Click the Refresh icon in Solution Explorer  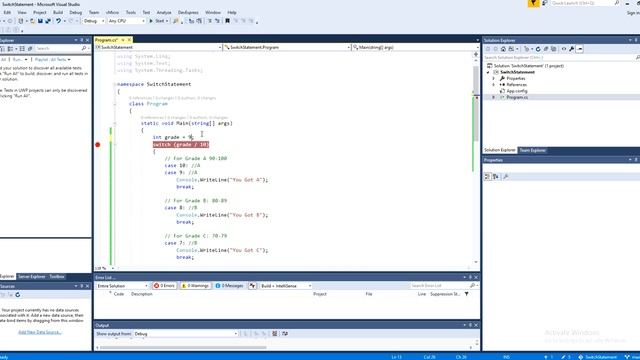click(x=538, y=49)
